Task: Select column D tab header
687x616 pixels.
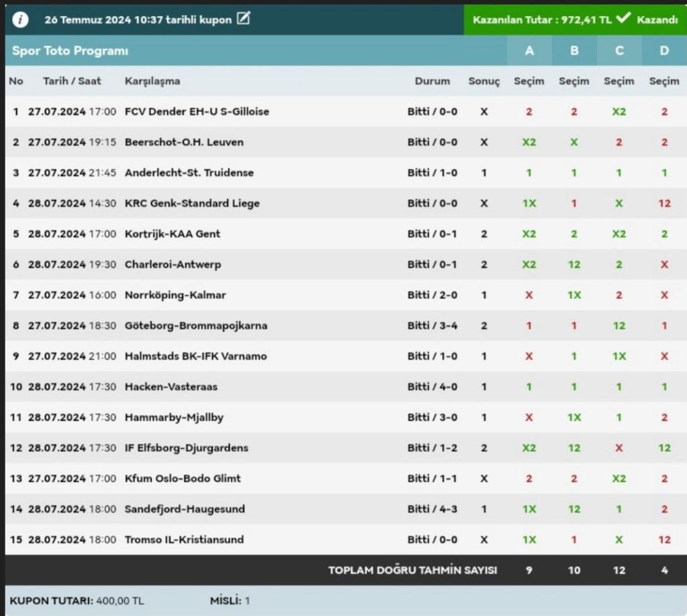Action: (664, 51)
